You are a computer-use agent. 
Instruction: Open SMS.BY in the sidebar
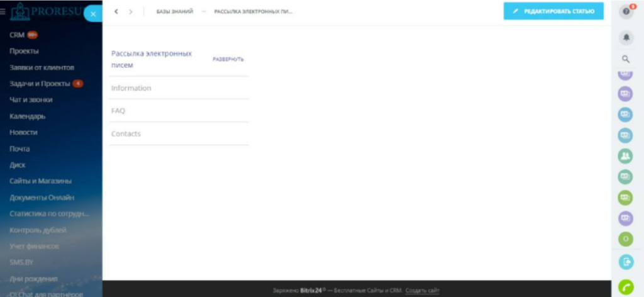21,262
